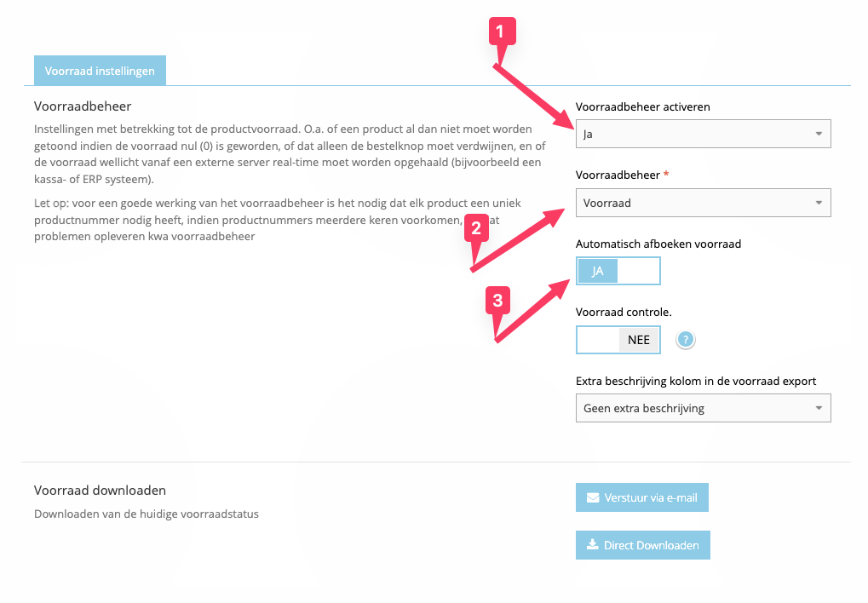Click the Geen extra beschrijving selector field
Screen dimensions: 868x603
point(703,408)
